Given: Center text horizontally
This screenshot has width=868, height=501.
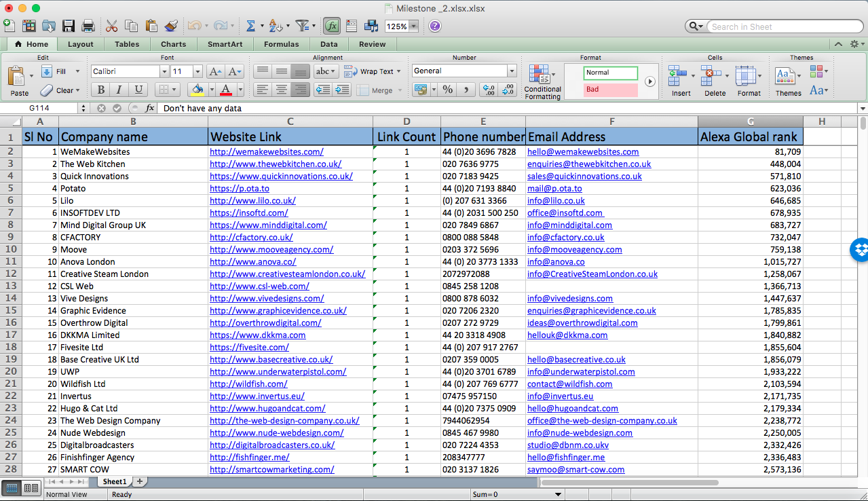Looking at the screenshot, I should click(x=282, y=90).
